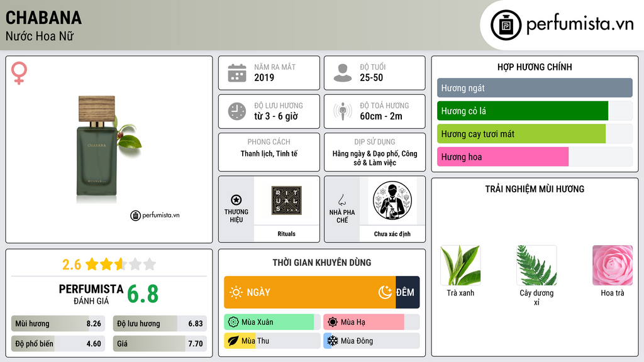Click the last grey rating star
The width and height of the screenshot is (644, 362).
(x=150, y=264)
